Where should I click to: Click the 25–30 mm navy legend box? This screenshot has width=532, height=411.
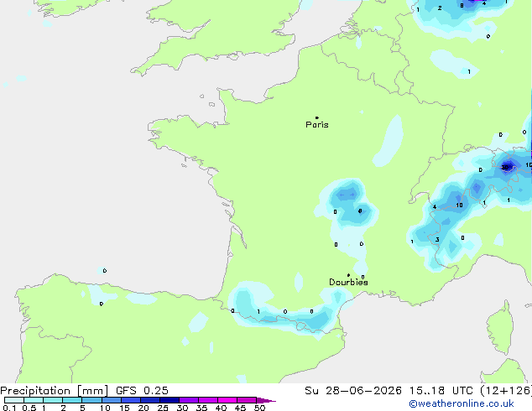(169, 400)
